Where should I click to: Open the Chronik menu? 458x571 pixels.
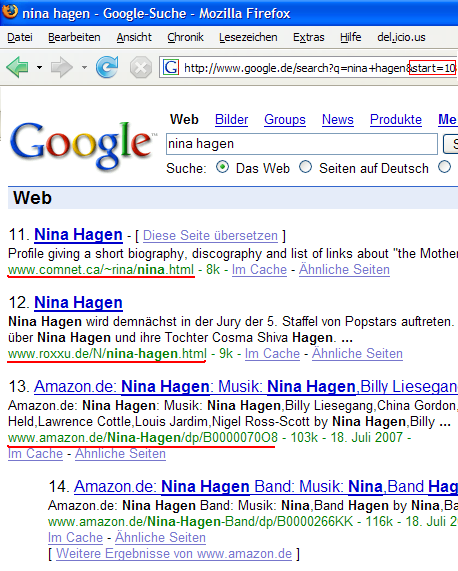click(185, 37)
